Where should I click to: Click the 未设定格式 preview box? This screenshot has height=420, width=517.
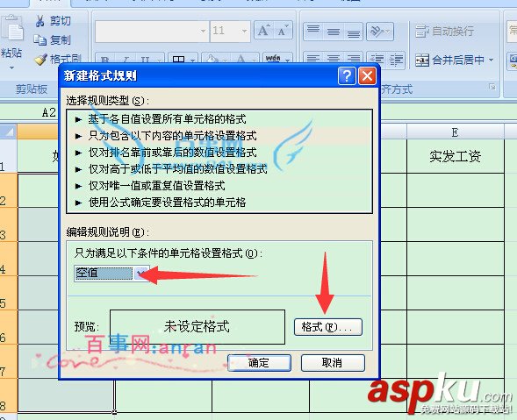[x=197, y=327]
